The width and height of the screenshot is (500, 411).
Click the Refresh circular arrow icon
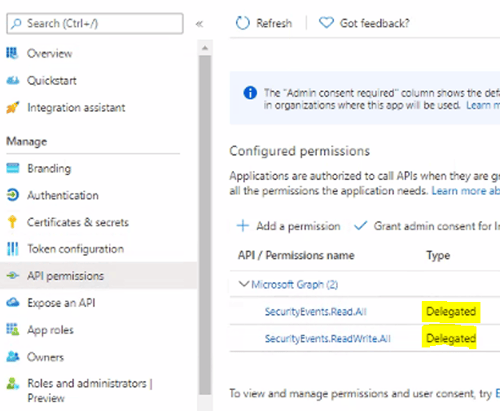242,23
